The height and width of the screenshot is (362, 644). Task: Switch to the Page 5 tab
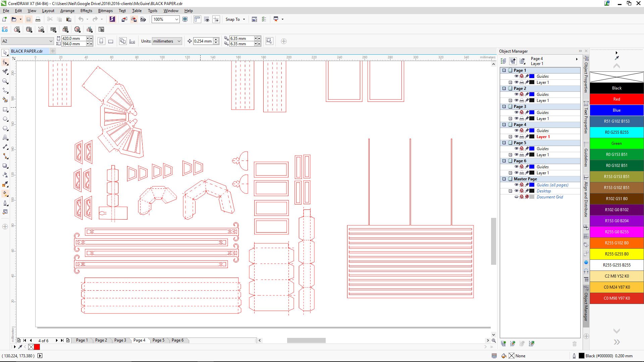(158, 340)
